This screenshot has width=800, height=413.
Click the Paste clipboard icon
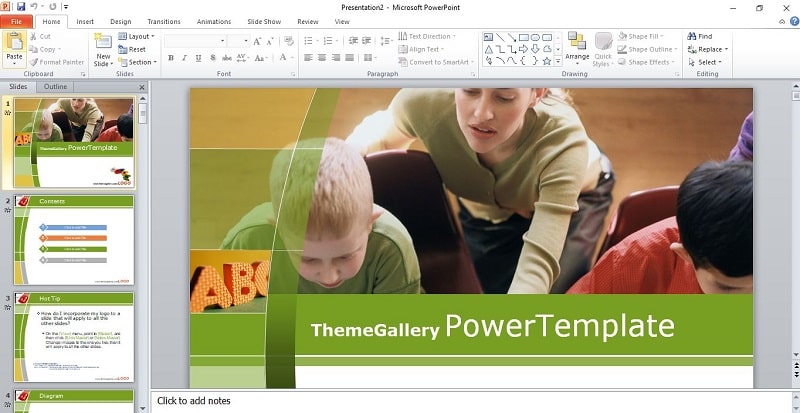pyautogui.click(x=14, y=42)
